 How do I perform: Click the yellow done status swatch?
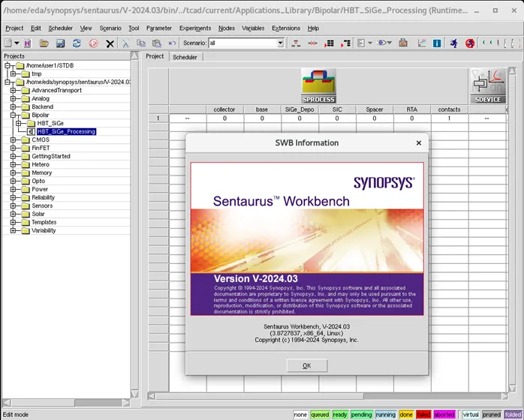(406, 415)
